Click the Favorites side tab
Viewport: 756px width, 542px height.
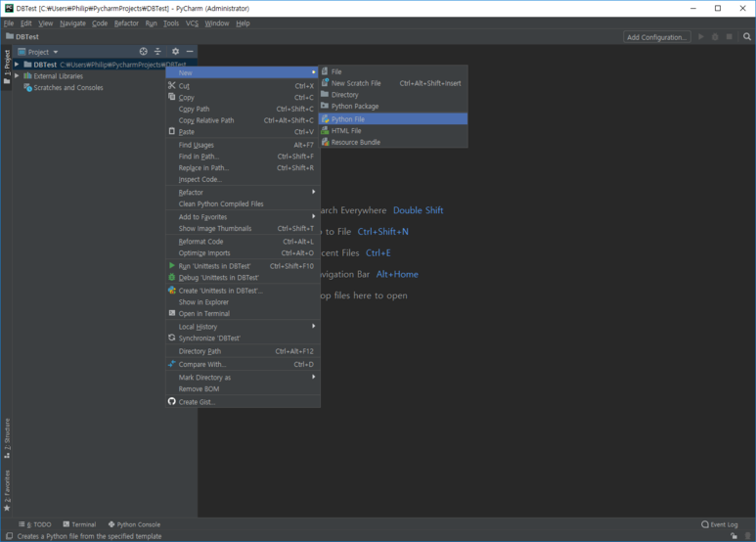point(7,490)
